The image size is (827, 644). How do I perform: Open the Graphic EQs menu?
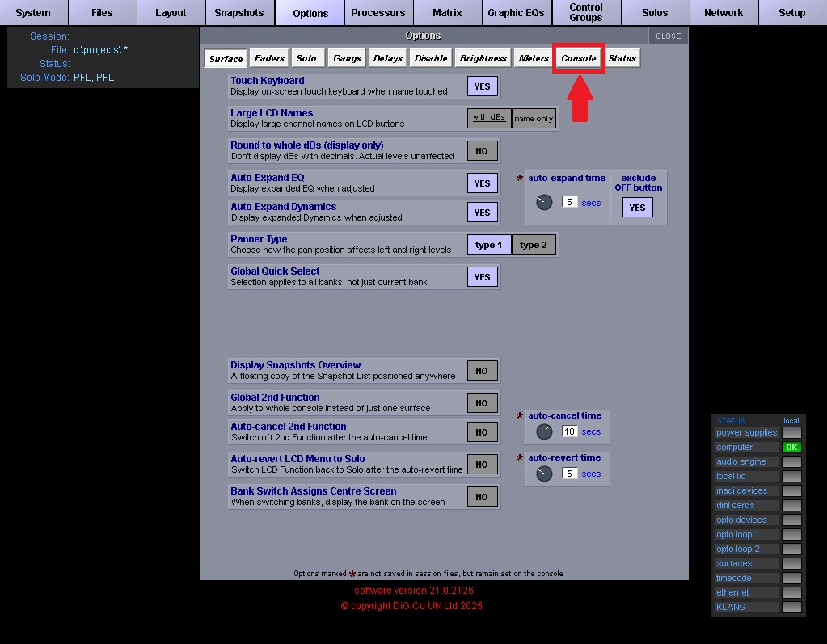516,13
